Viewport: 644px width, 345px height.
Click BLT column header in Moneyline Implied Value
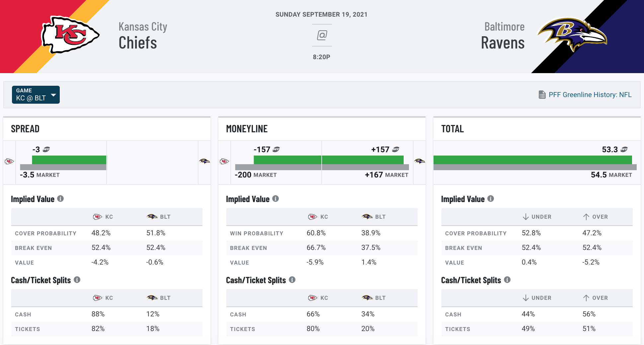coord(374,217)
